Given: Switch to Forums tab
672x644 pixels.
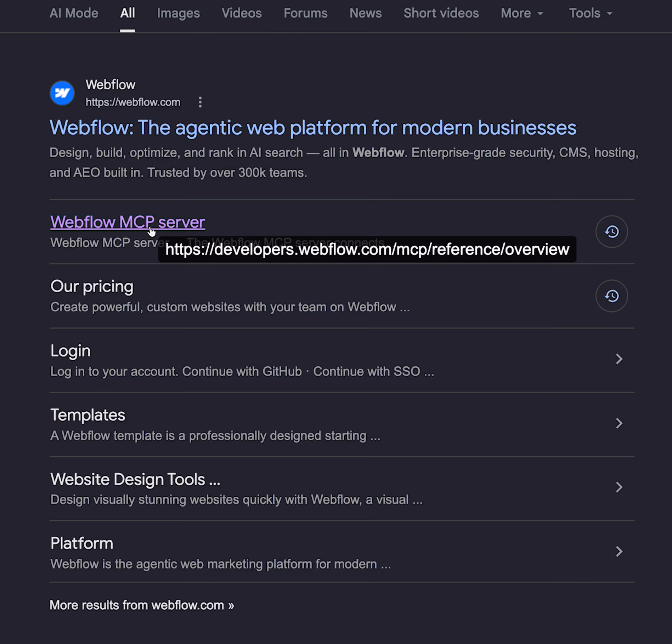Looking at the screenshot, I should tap(305, 13).
